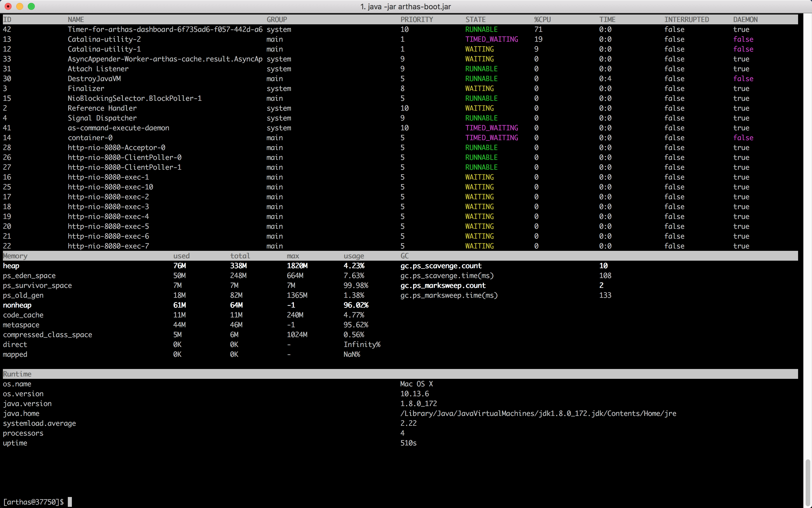This screenshot has width=812, height=508.
Task: Click the 'code_cache' row label
Action: [23, 315]
